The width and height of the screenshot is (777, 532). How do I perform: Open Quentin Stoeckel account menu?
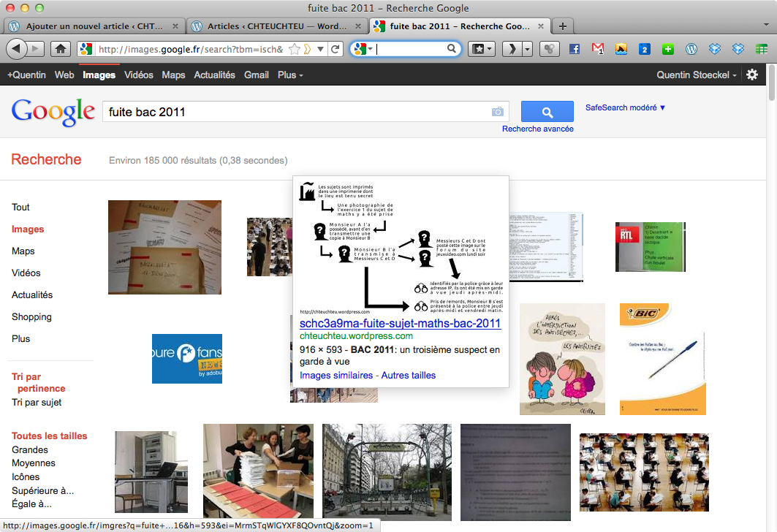[696, 75]
